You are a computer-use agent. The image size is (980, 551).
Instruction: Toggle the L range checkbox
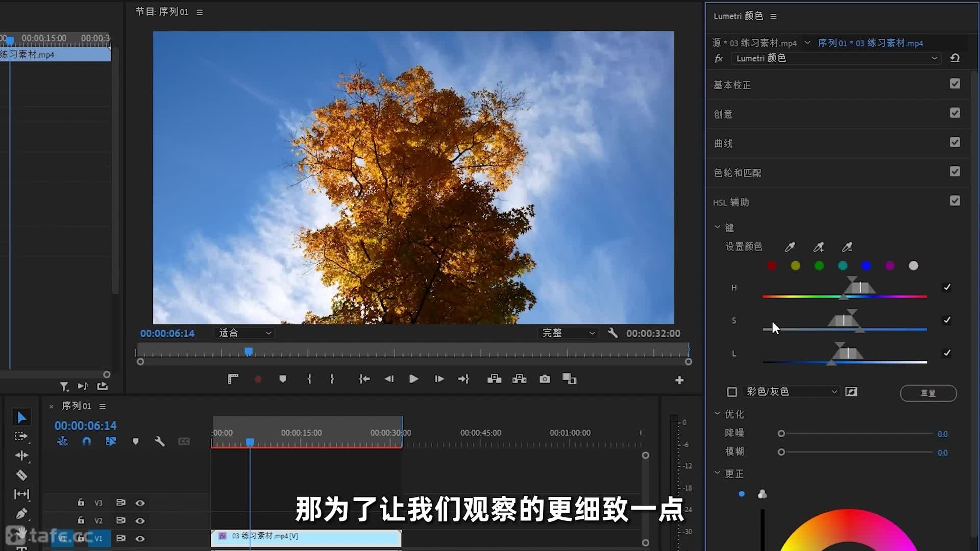click(947, 353)
